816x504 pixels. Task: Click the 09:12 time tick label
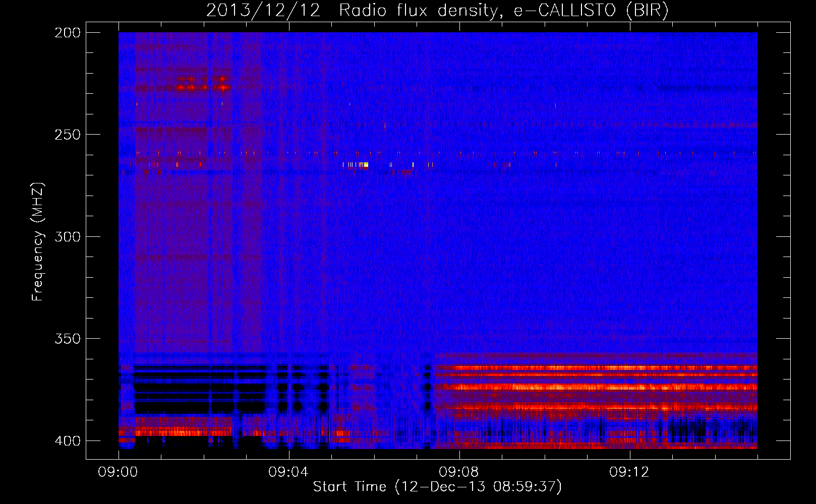pyautogui.click(x=629, y=472)
